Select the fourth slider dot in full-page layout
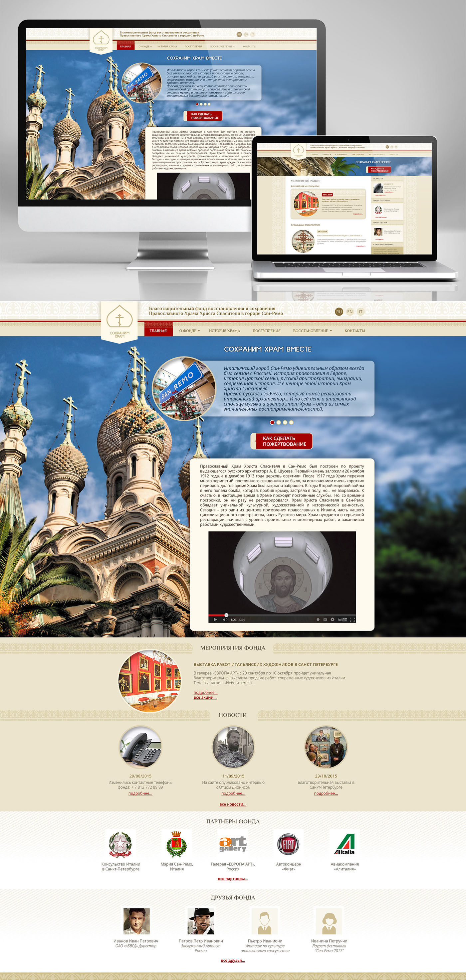Viewport: 466px width, 980px height. [x=291, y=422]
